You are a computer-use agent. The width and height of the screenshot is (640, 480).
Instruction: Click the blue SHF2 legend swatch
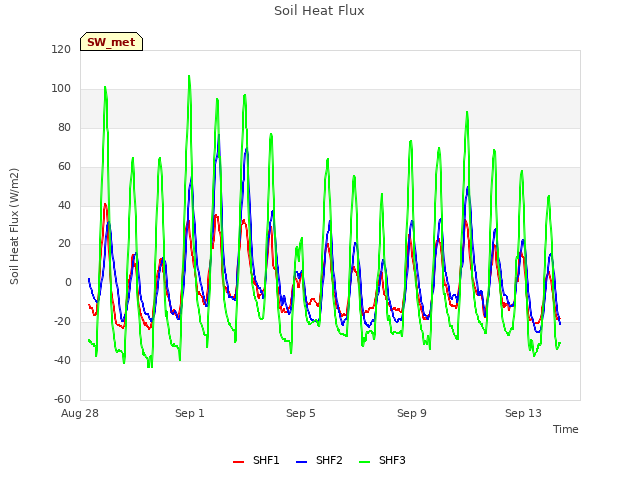click(x=301, y=462)
